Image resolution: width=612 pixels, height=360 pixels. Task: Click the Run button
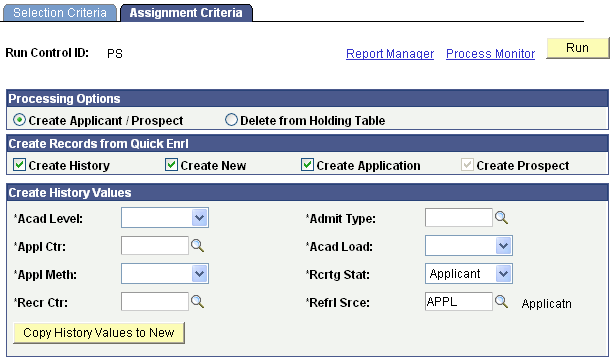click(578, 48)
